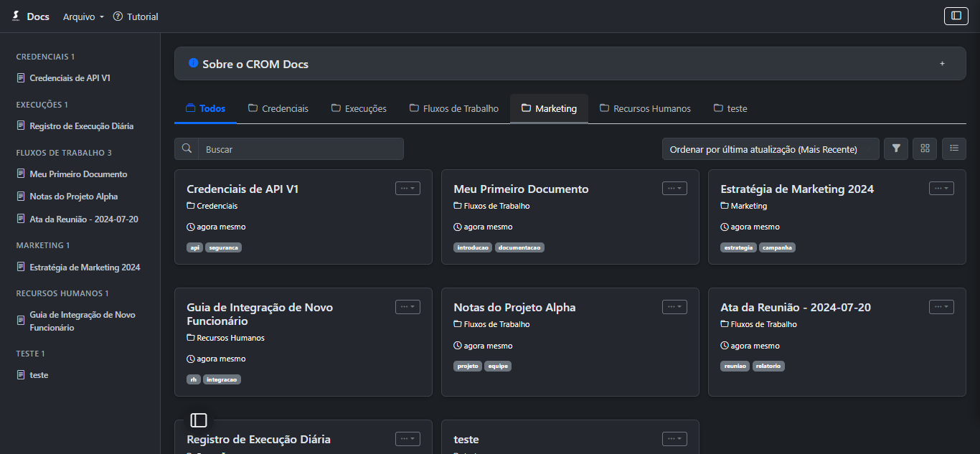This screenshot has height=454, width=980.
Task: Open the Tutorial help link
Action: [x=136, y=16]
